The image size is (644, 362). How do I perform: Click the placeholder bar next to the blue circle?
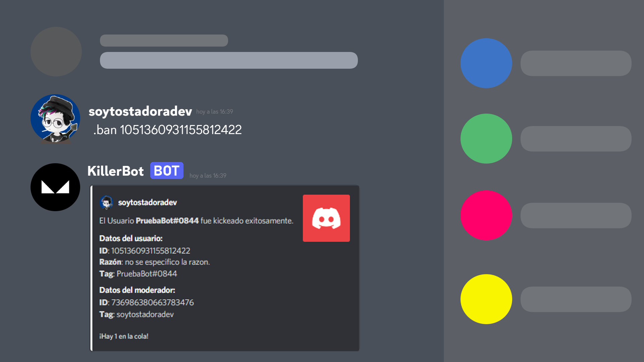pos(576,63)
